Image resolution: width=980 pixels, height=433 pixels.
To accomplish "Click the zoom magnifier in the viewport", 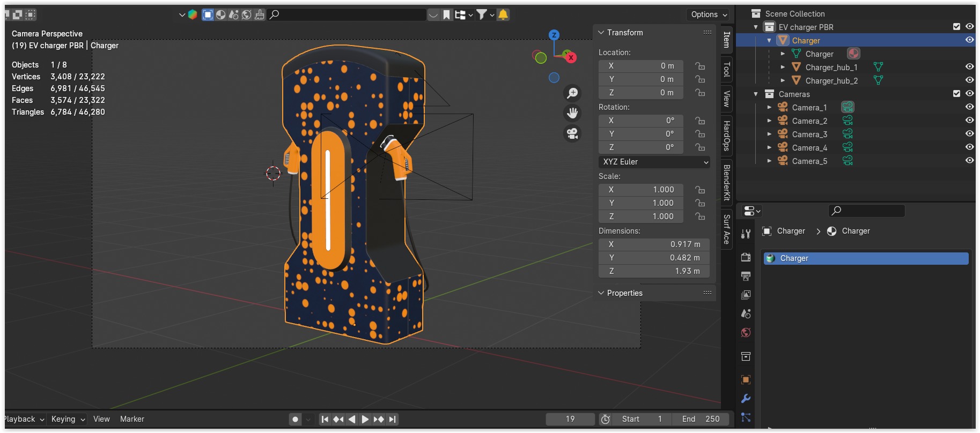I will point(573,93).
